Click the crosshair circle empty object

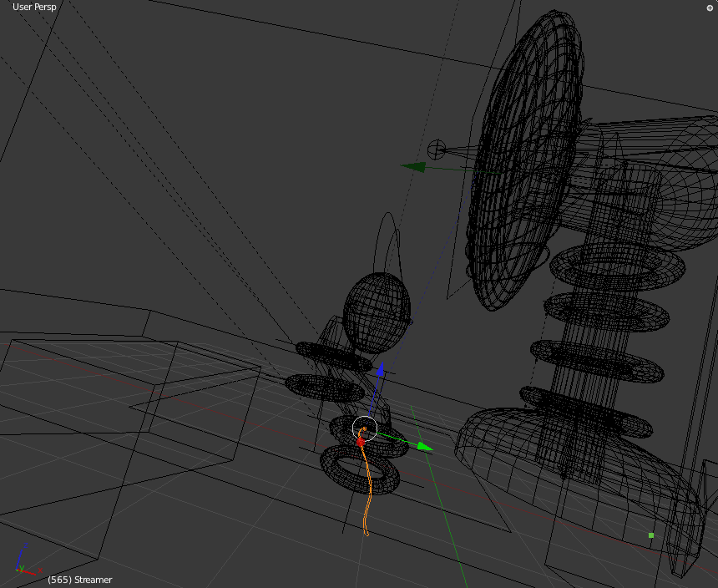437,150
